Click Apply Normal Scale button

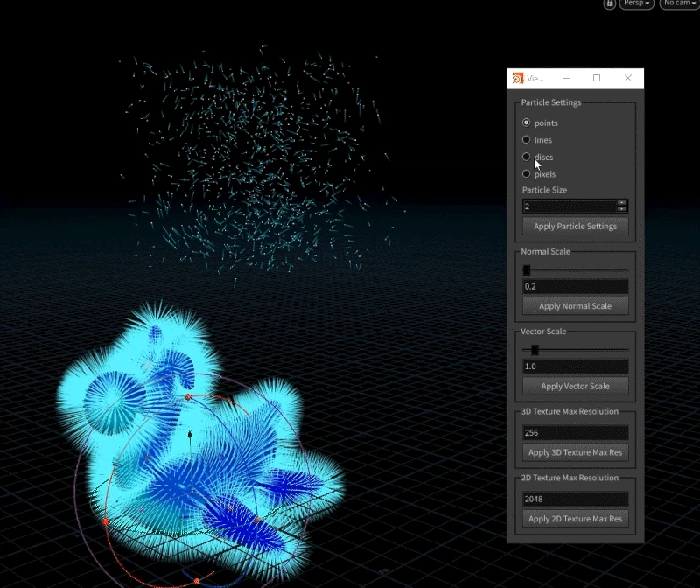point(575,306)
